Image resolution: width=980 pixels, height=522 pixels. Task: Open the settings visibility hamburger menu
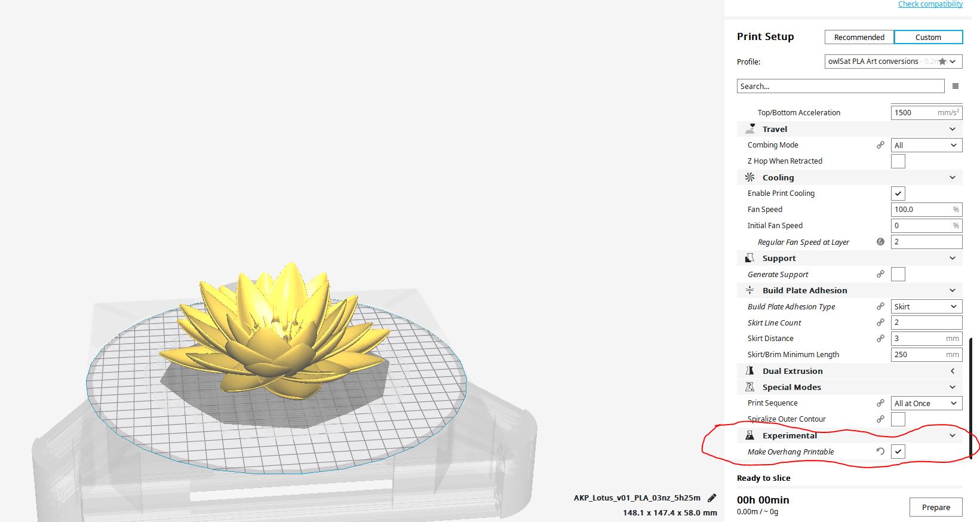tap(956, 86)
